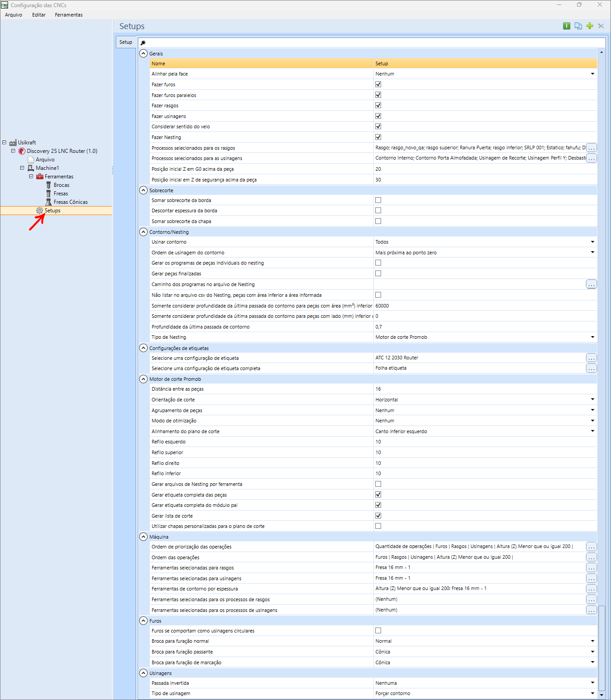
Task: Open Ordem de priorização das operações ellipsis
Action: tap(591, 547)
